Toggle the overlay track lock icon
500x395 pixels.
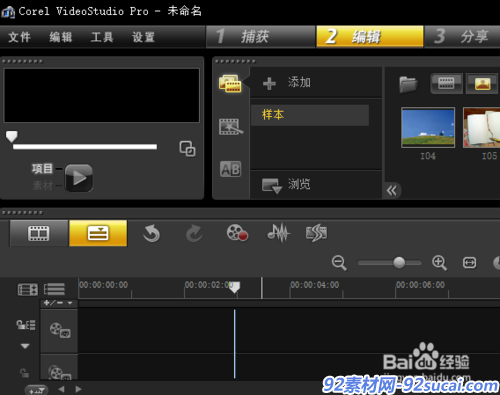click(24, 373)
